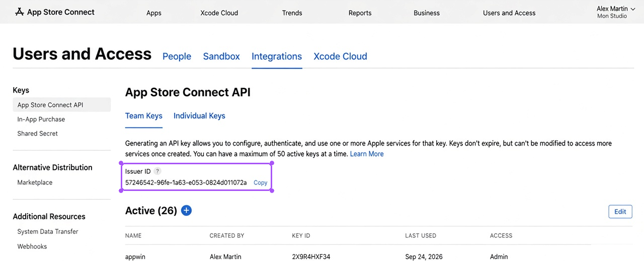Click the Sep 24, 2026 last used date
Viewport: 644px width, 261px height.
pos(424,257)
